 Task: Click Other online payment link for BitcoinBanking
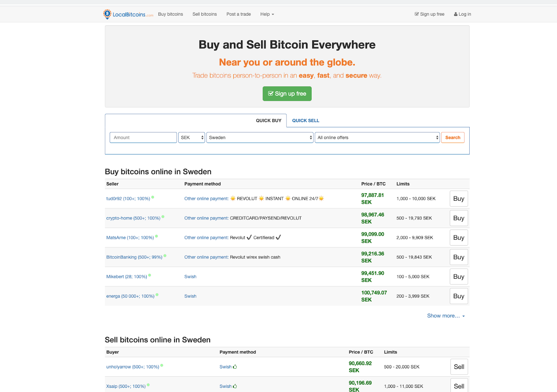[x=206, y=257]
